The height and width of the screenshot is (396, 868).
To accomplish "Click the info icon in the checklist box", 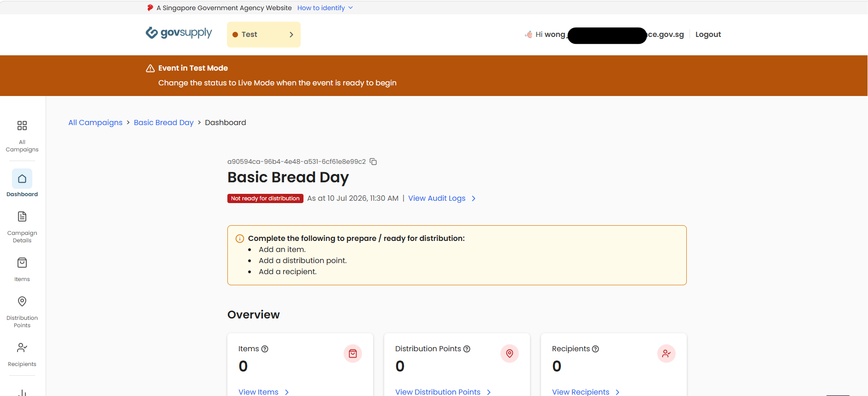I will click(x=240, y=239).
